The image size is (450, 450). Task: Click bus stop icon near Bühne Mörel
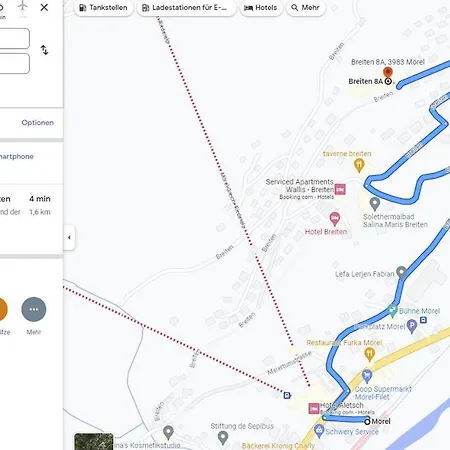(x=423, y=320)
